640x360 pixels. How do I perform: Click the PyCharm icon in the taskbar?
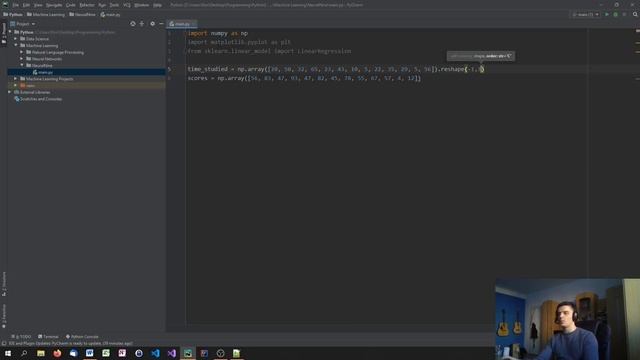[188, 353]
